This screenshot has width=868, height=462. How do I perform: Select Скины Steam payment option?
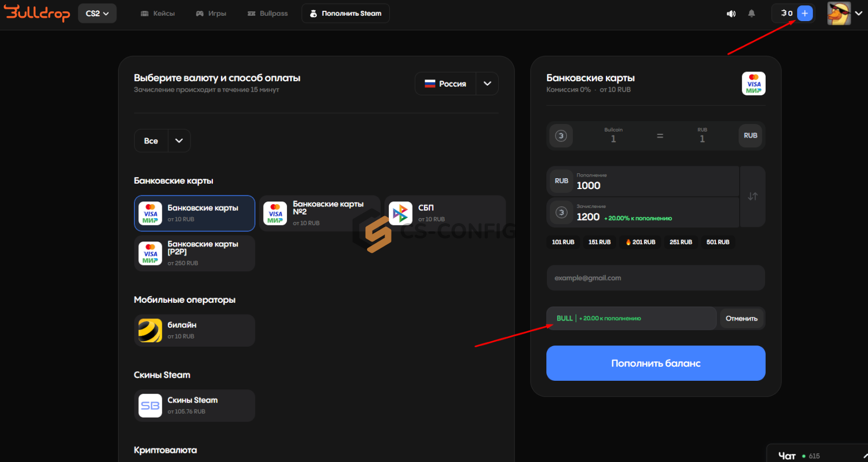pyautogui.click(x=194, y=406)
